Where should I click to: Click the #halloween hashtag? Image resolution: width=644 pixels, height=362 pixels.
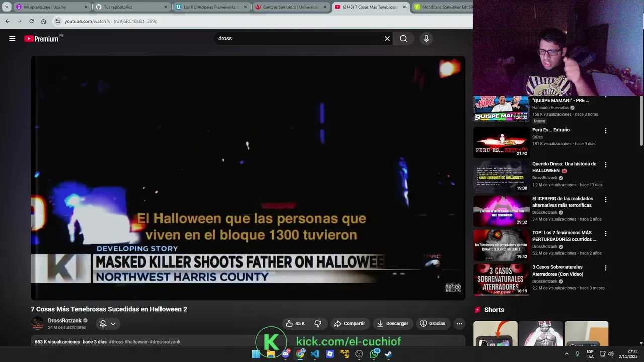[x=137, y=342]
